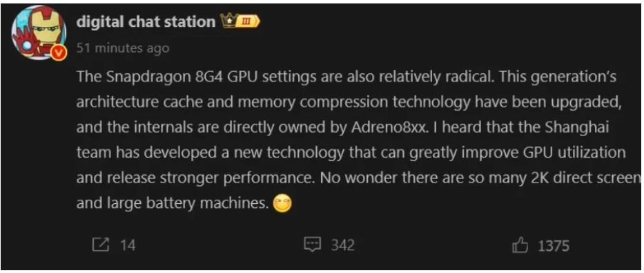This screenshot has width=644, height=273.
Task: Open digital chat station's profile name
Action: [x=146, y=22]
